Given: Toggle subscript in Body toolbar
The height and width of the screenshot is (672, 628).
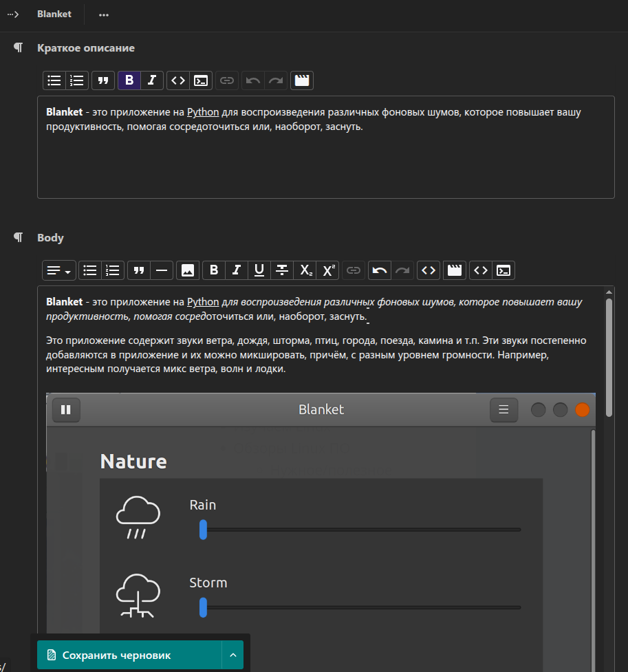Looking at the screenshot, I should point(305,270).
